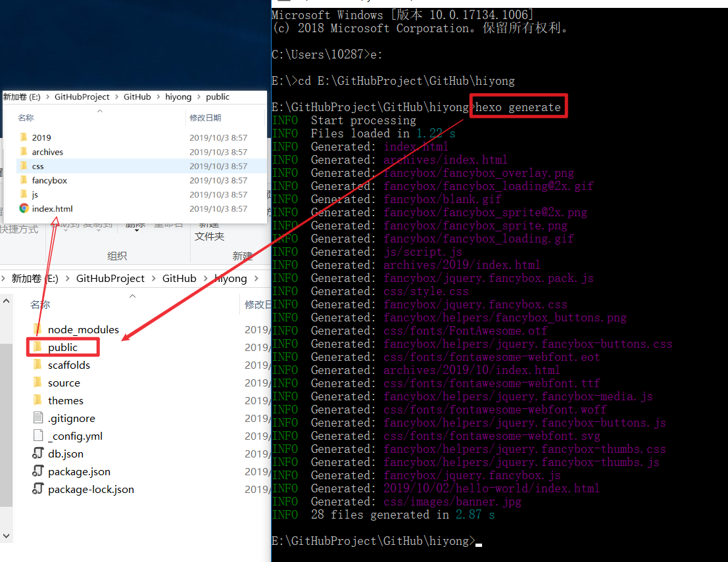This screenshot has width=728, height=562.
Task: Open the js folder icon
Action: click(x=24, y=194)
